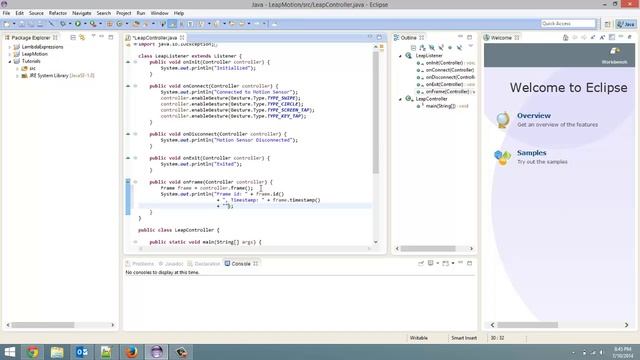Viewport: 640px width, 360px height.
Task: Collapse All in Package Explorer
Action: point(73,38)
